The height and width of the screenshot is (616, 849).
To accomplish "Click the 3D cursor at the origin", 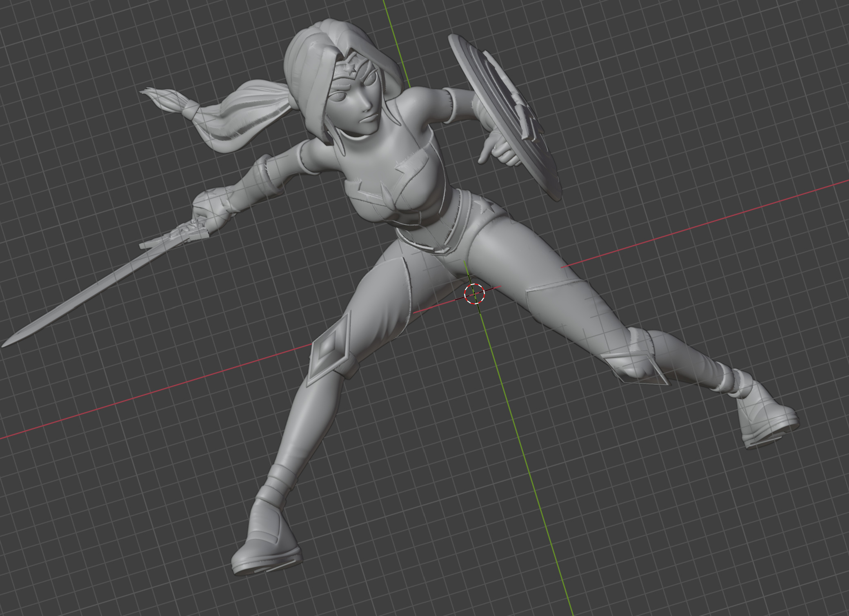I will (x=474, y=294).
